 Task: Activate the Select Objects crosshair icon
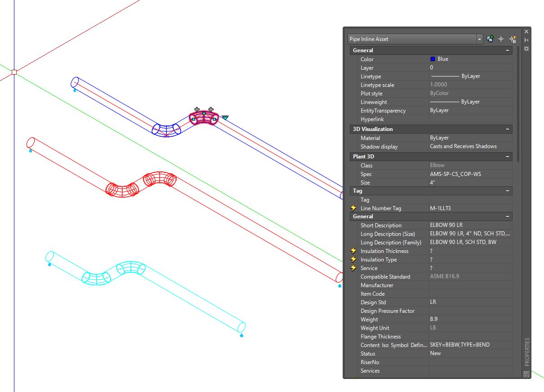pos(501,39)
